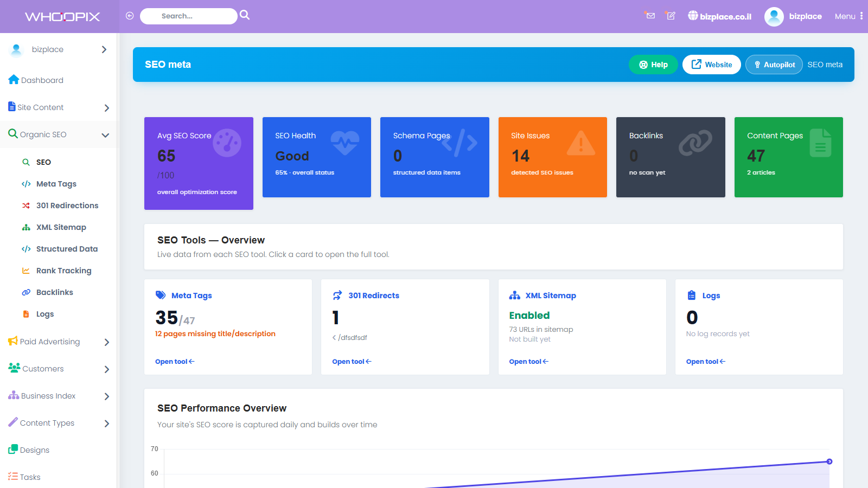Viewport: 868px width, 488px height.
Task: Expand the Site Content menu chevron
Action: 106,108
